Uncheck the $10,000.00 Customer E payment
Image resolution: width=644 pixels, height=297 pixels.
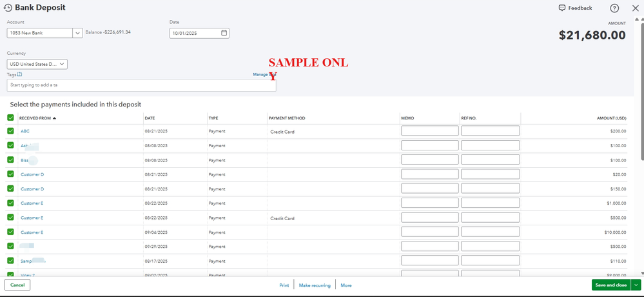tap(11, 232)
